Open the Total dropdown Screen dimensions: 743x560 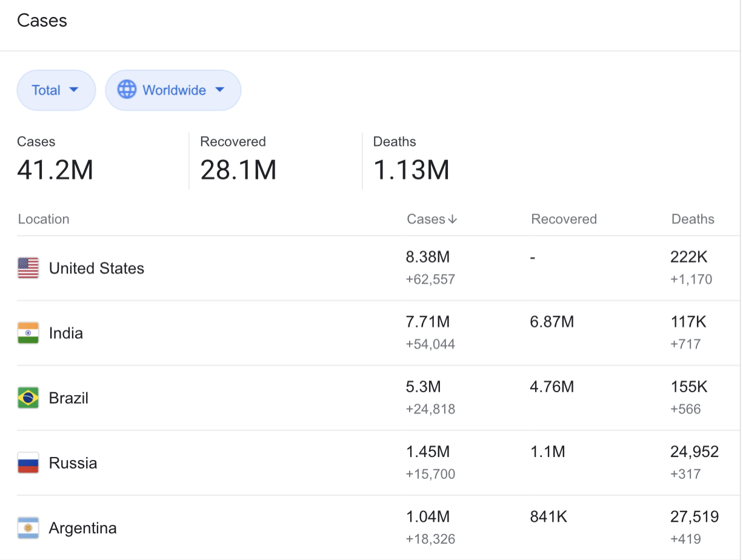56,90
